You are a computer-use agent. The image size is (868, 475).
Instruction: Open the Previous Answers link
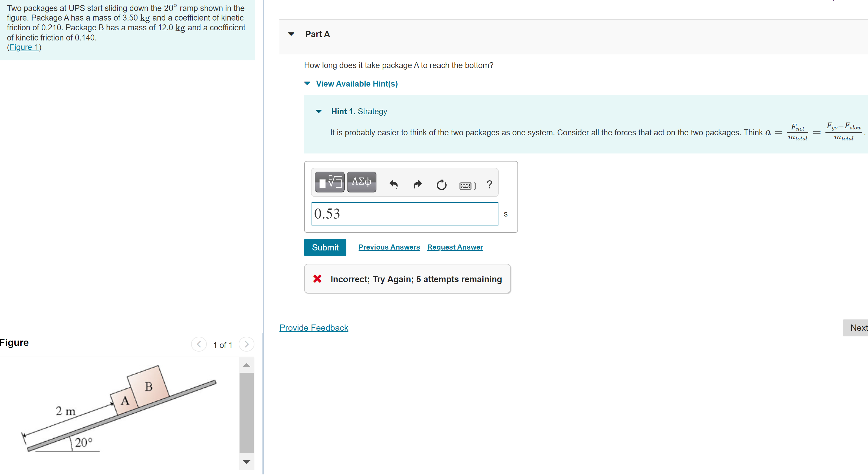[389, 247]
